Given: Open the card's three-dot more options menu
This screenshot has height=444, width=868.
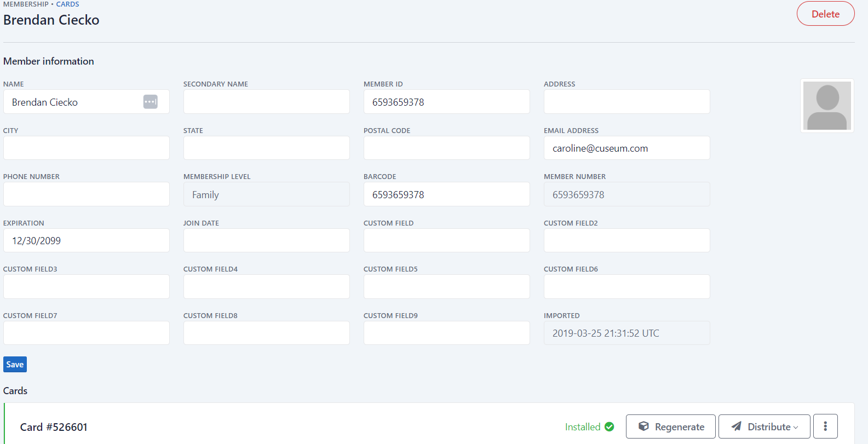Looking at the screenshot, I should pos(825,426).
